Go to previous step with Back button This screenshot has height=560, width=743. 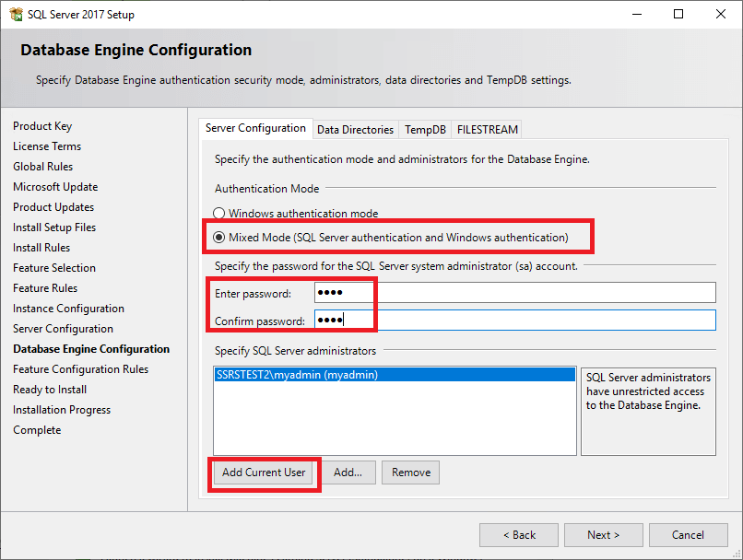coord(519,535)
